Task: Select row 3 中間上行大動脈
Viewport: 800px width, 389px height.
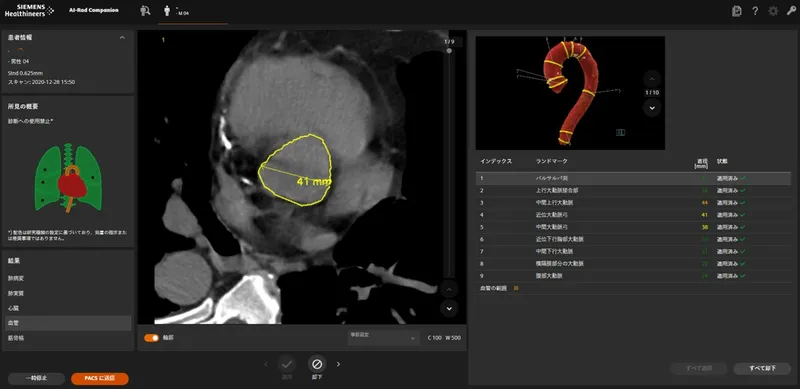Action: tap(633, 203)
